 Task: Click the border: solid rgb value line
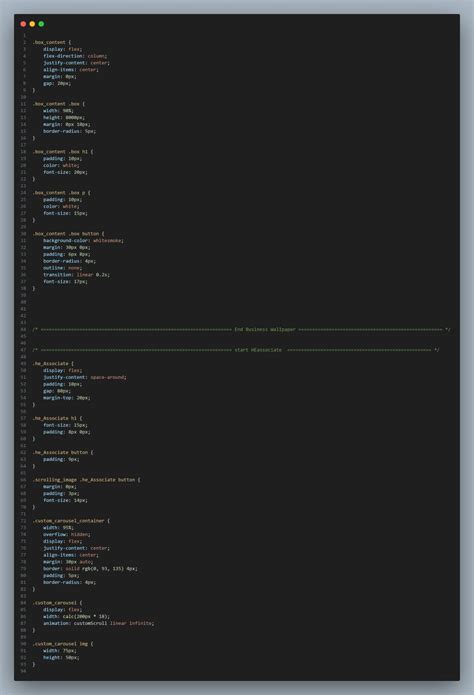pos(90,568)
